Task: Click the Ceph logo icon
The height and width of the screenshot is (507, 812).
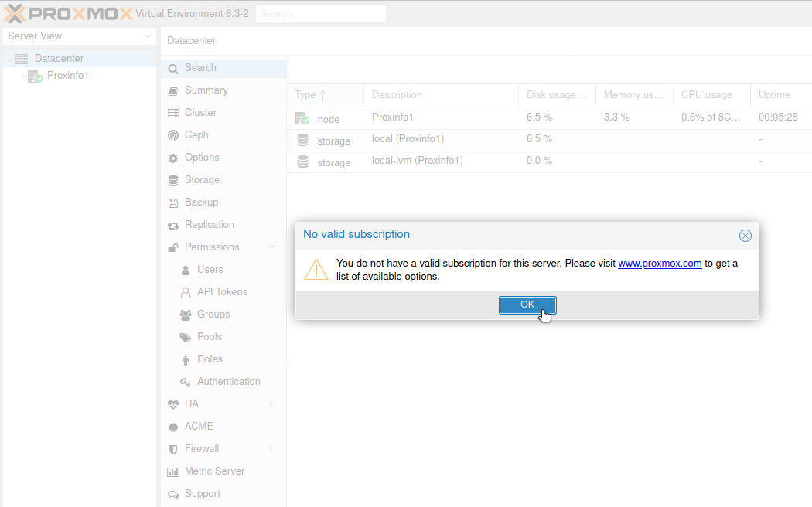Action: click(173, 135)
